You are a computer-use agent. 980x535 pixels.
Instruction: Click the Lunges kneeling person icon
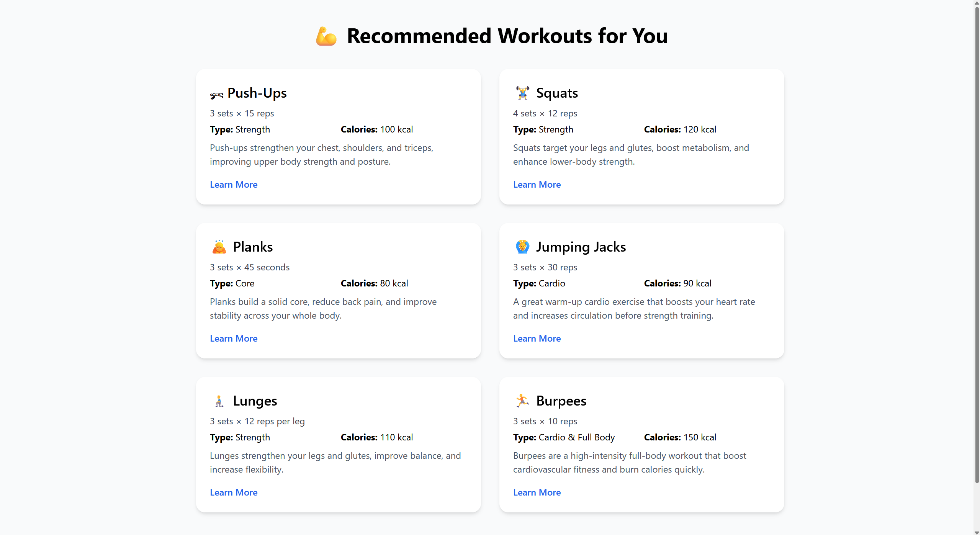tap(219, 401)
